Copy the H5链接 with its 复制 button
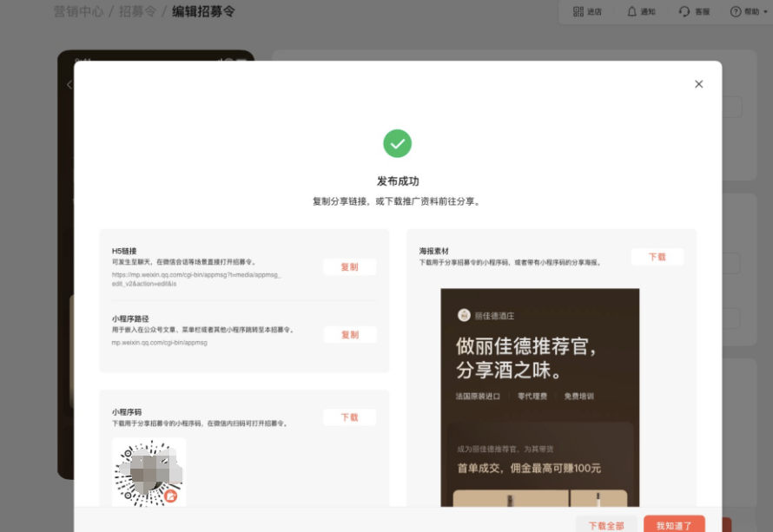 tap(349, 267)
